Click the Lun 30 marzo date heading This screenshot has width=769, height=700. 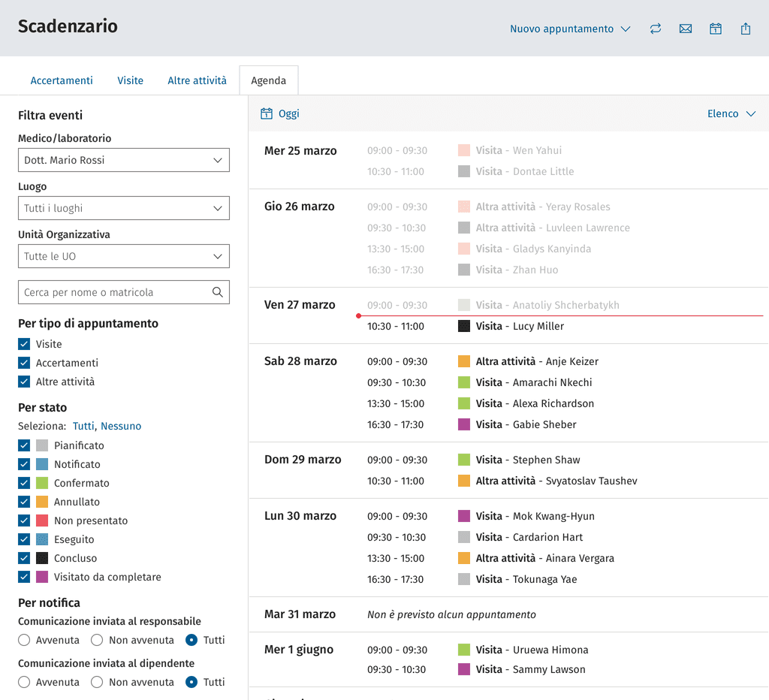click(x=300, y=515)
